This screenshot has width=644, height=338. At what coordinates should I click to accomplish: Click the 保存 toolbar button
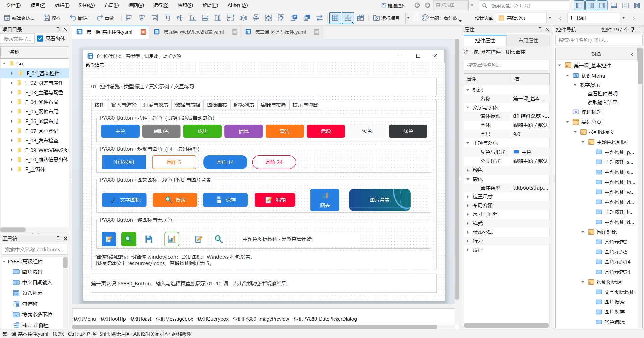pyautogui.click(x=52, y=18)
